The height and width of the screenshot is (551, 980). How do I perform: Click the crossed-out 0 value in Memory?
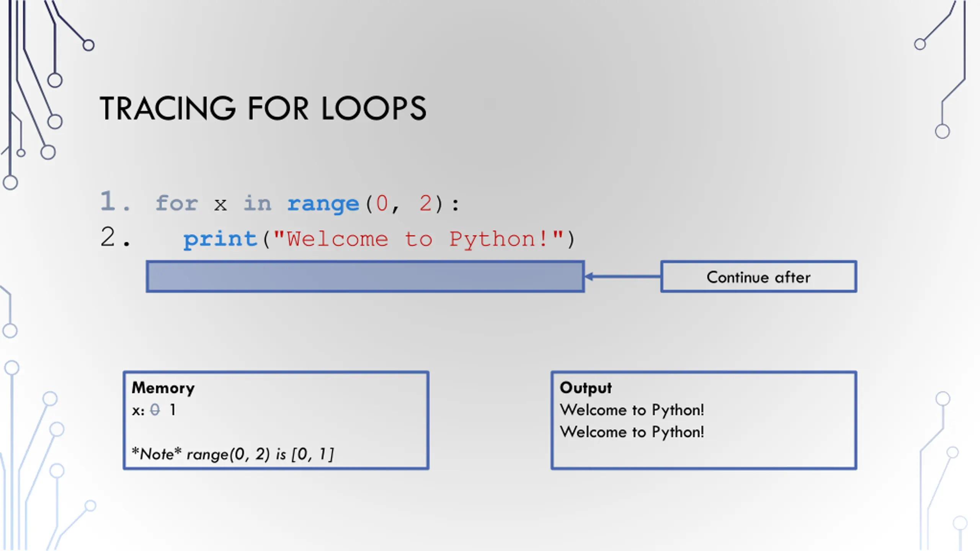[x=155, y=410]
